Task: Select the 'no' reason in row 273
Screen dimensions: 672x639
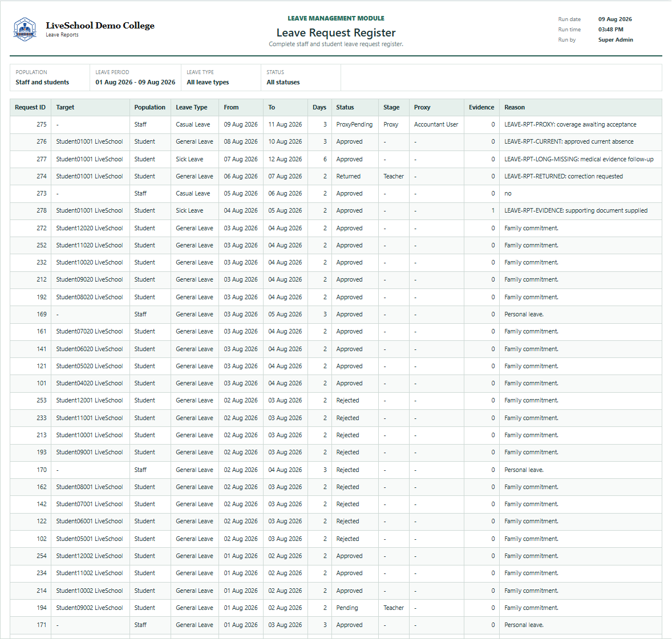Action: [x=508, y=194]
